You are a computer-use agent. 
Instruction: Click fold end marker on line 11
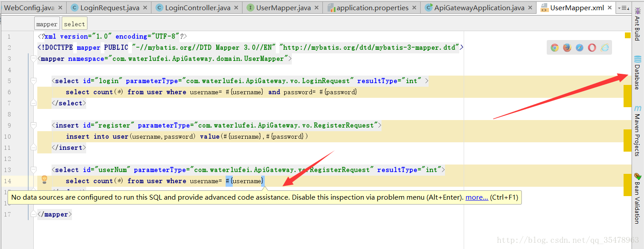tap(33, 148)
